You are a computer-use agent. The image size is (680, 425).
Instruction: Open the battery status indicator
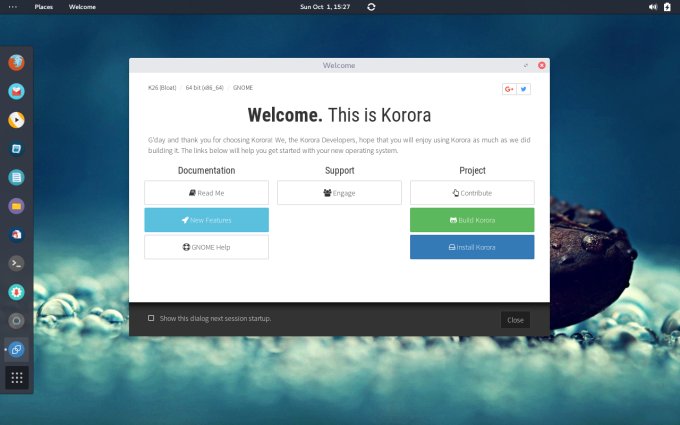coord(667,7)
